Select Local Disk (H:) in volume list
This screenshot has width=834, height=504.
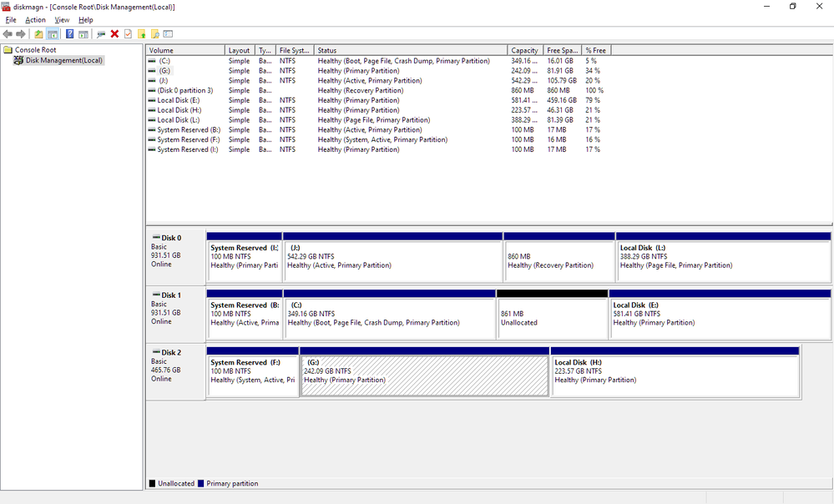tap(379, 110)
